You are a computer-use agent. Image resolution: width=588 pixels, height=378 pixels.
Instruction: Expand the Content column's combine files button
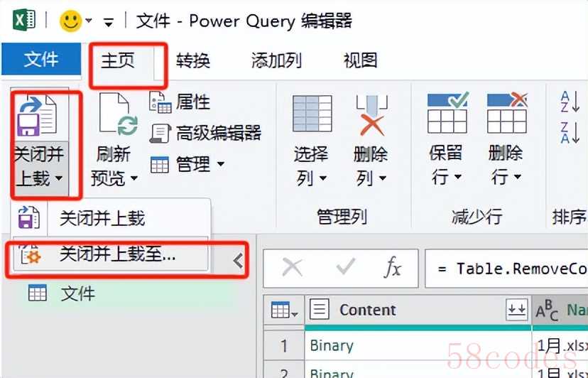point(514,310)
